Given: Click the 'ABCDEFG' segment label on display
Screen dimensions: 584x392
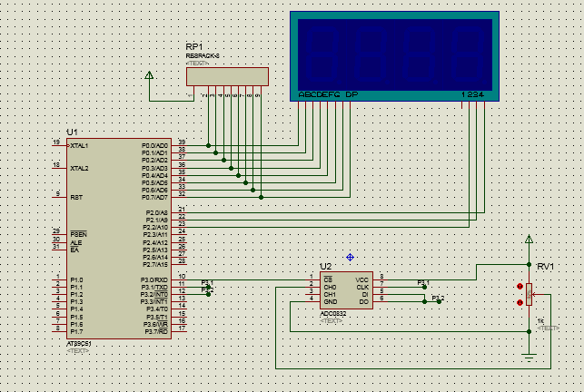Looking at the screenshot, I should click(319, 95).
